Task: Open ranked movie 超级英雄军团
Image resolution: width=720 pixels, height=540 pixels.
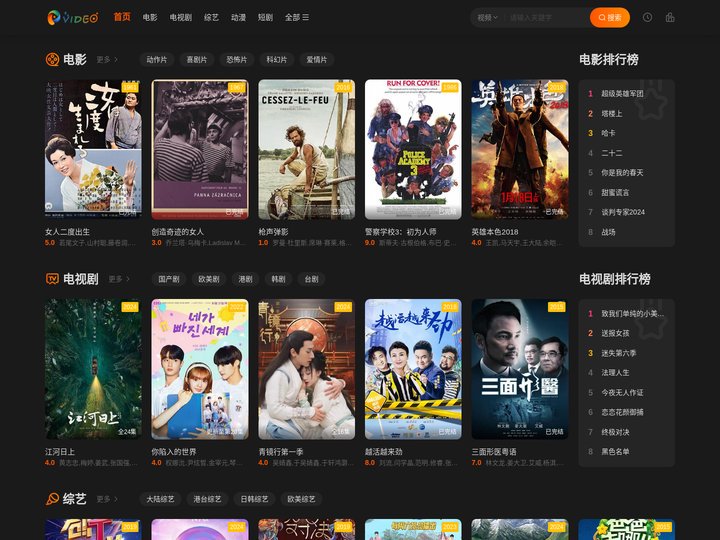Action: point(622,94)
